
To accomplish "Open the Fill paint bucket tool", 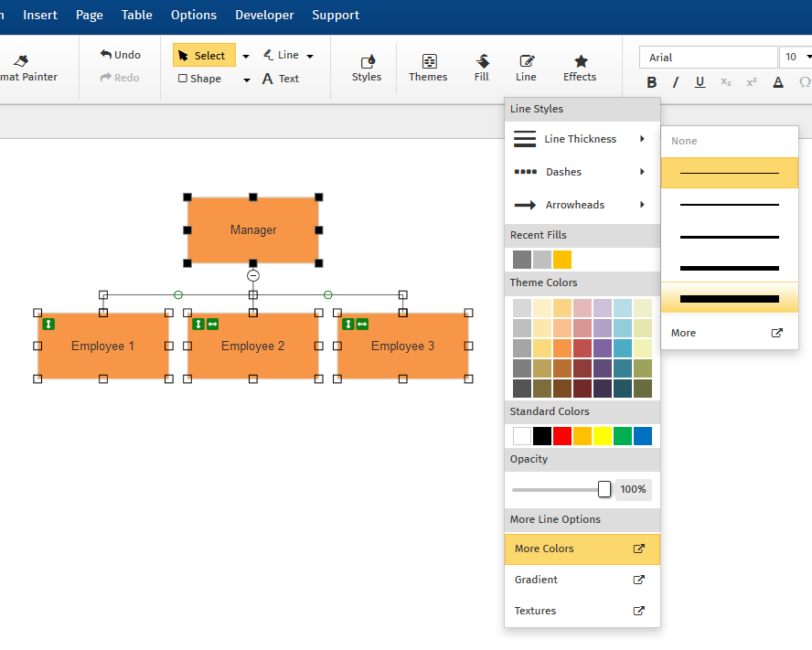I will coord(482,68).
